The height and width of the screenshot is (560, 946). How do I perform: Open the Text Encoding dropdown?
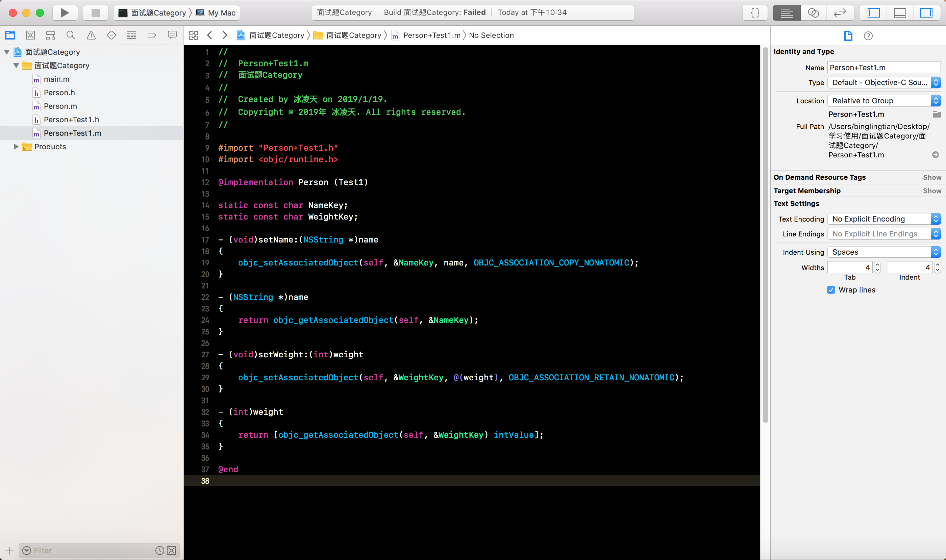coord(883,219)
